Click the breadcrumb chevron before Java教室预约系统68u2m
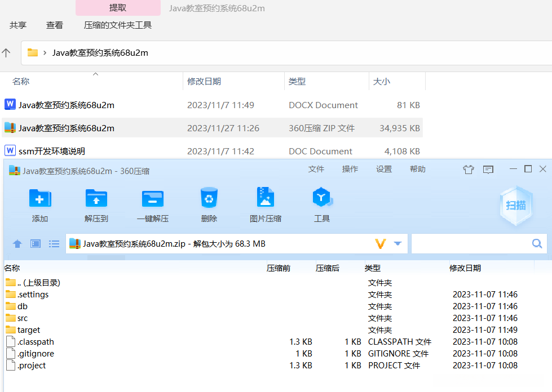Screen dimensions: 552x392 (x=45, y=53)
